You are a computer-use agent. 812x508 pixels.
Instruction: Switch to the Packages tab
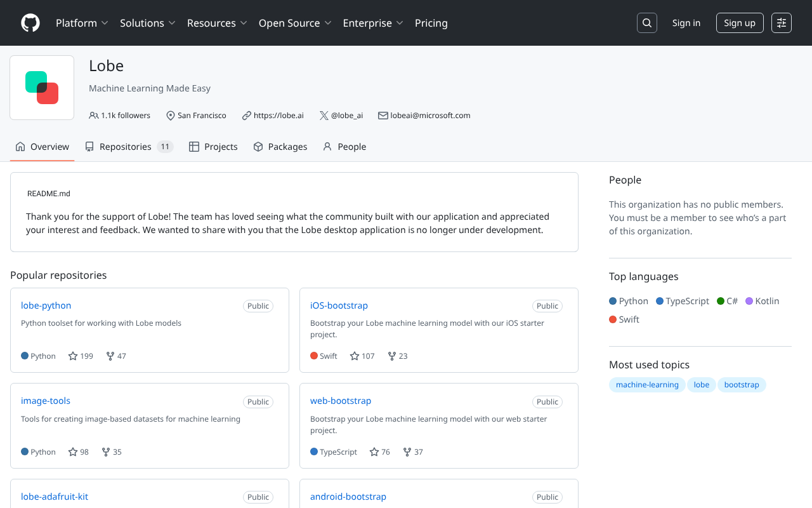(280, 147)
